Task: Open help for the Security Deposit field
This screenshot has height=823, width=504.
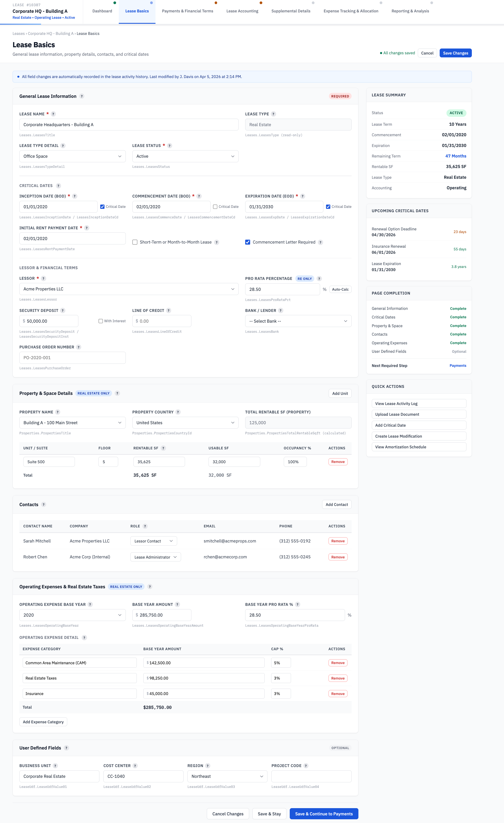Action: (62, 310)
